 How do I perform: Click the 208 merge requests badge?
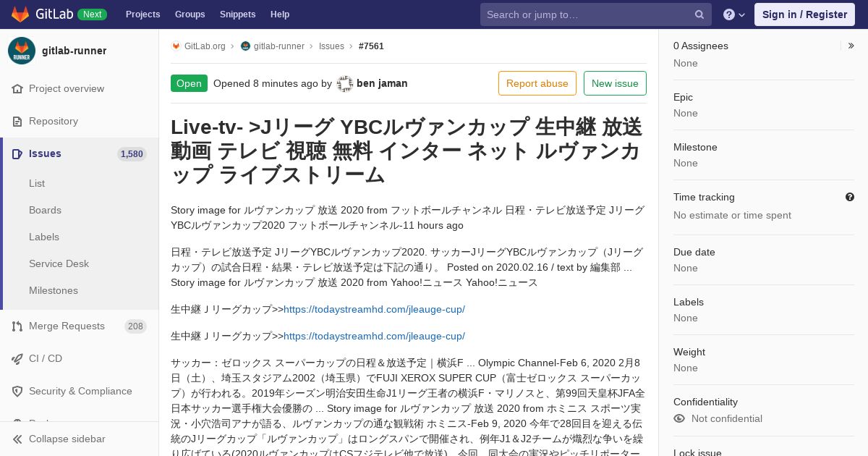click(135, 326)
